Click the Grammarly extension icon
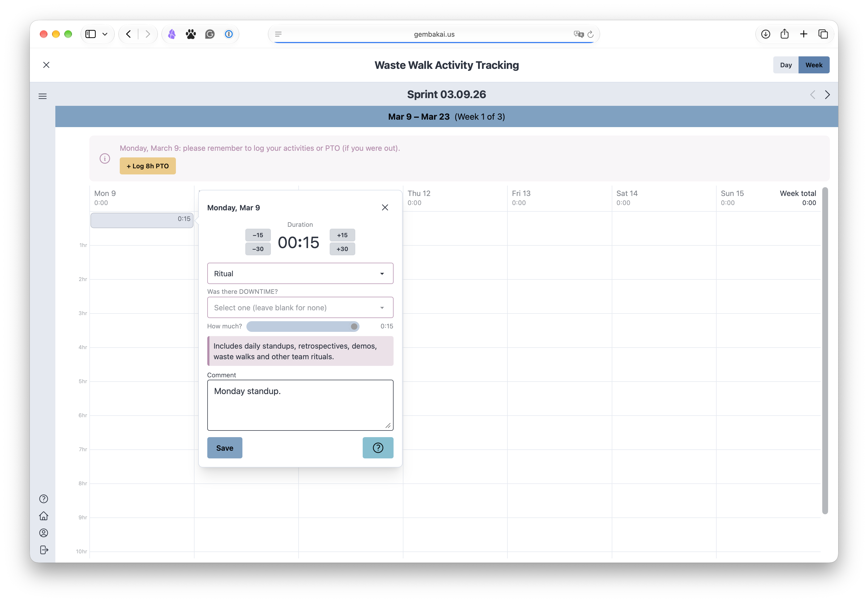Image resolution: width=868 pixels, height=602 pixels. (x=210, y=34)
